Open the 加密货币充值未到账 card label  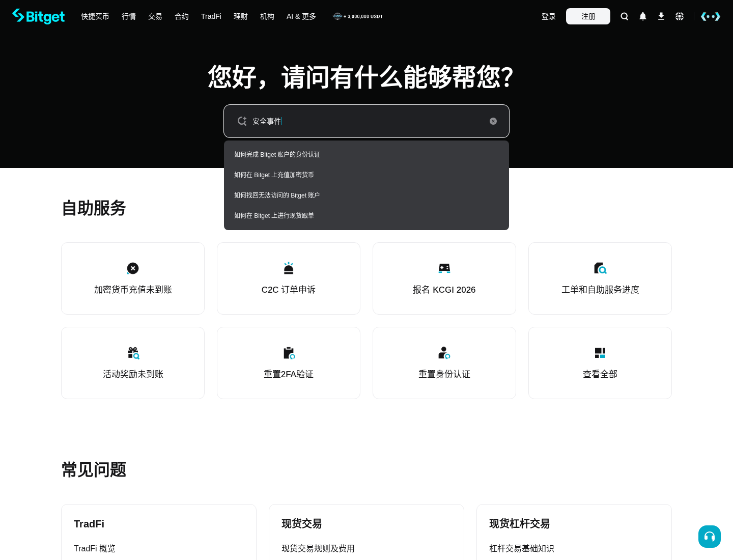click(x=133, y=290)
